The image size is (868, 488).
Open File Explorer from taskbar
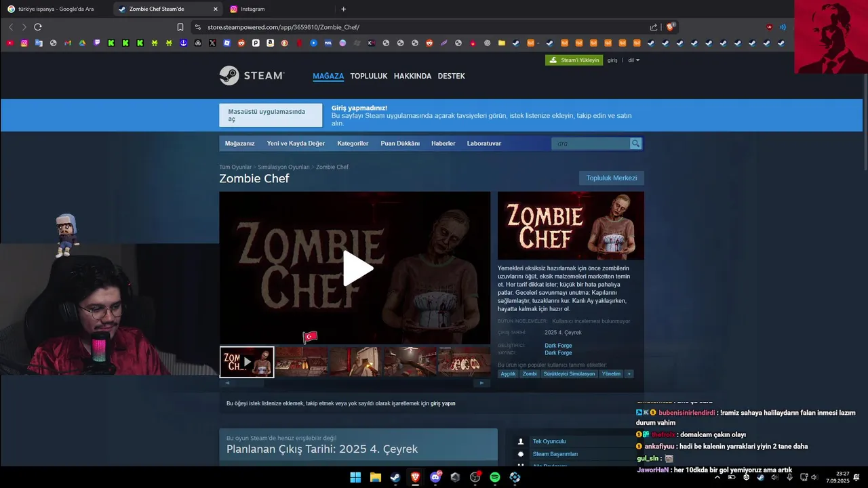coord(375,477)
